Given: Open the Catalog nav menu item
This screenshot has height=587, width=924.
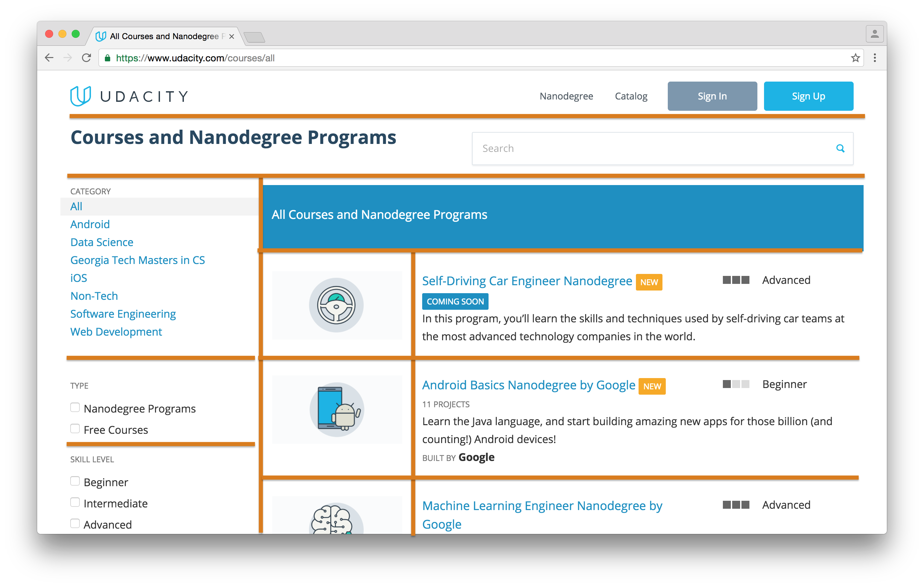Looking at the screenshot, I should [631, 96].
